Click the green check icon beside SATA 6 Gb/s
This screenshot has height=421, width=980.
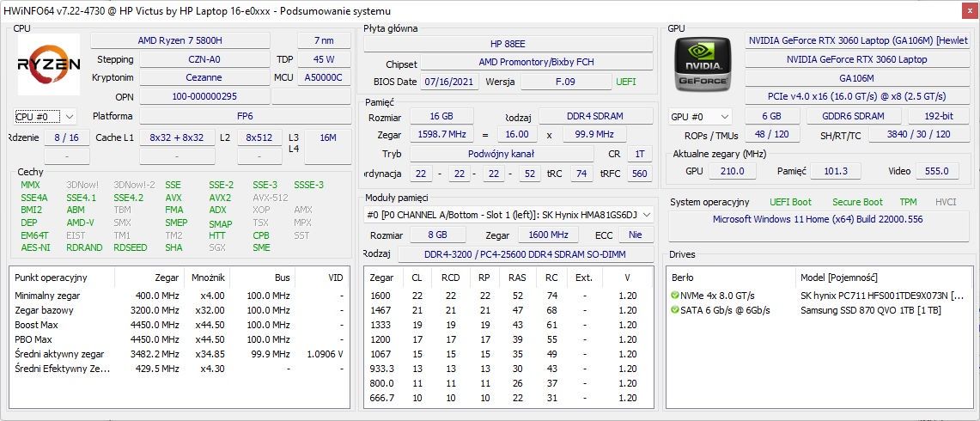tap(674, 310)
